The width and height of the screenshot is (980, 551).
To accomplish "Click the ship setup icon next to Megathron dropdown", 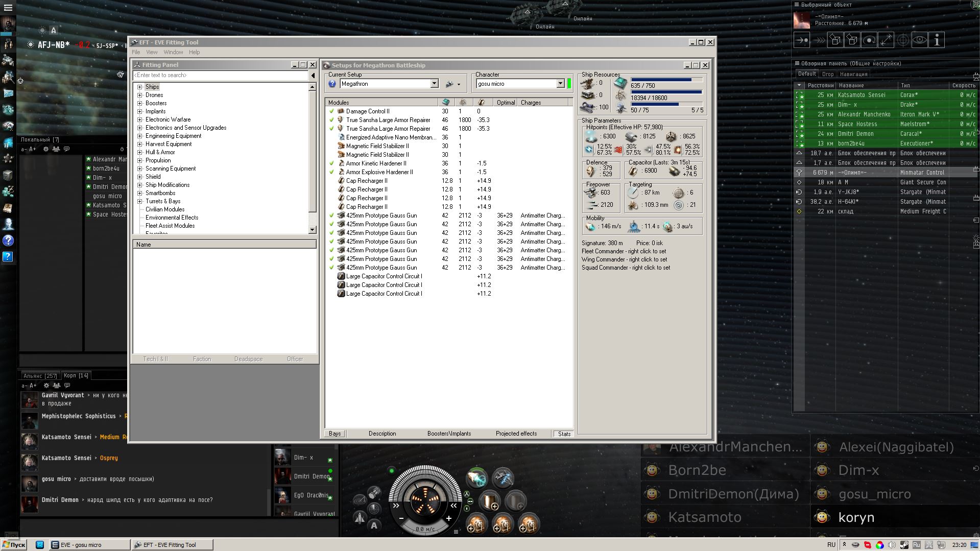I will [x=450, y=84].
